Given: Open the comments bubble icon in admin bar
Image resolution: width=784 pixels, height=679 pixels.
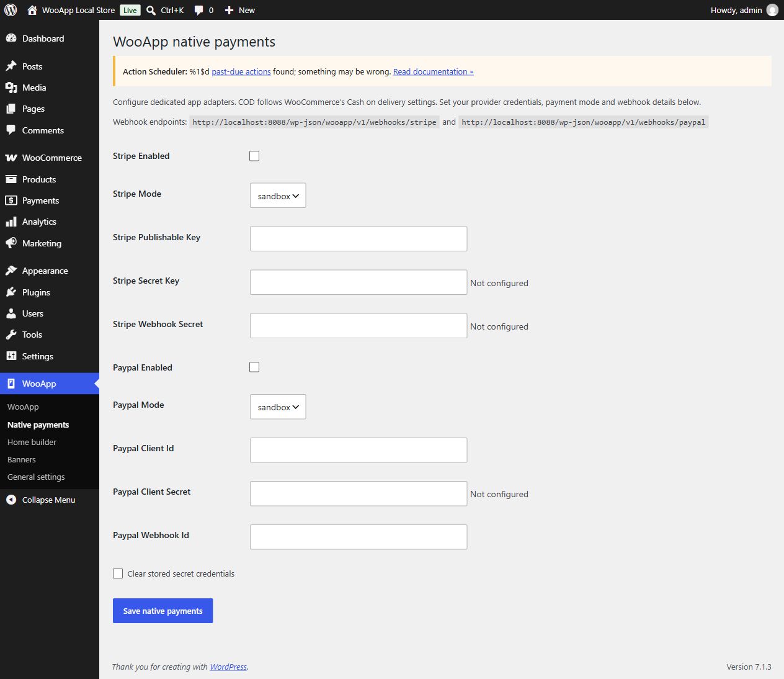Looking at the screenshot, I should (x=199, y=10).
